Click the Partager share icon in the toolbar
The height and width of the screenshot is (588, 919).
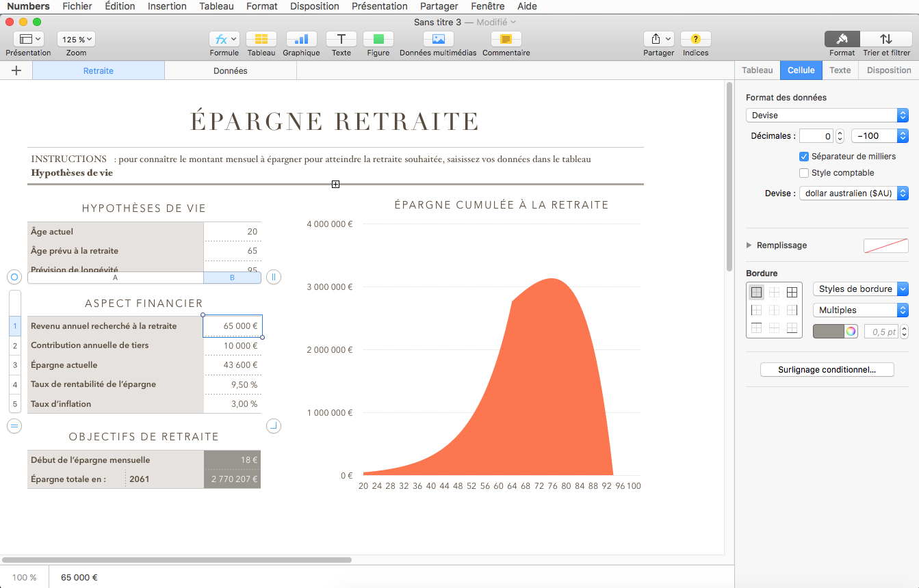(x=658, y=39)
